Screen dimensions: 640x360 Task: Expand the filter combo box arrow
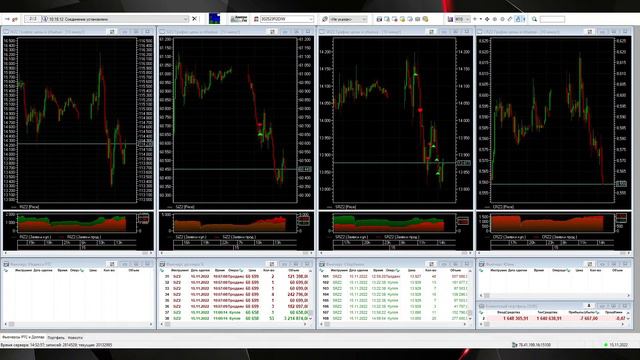point(364,19)
